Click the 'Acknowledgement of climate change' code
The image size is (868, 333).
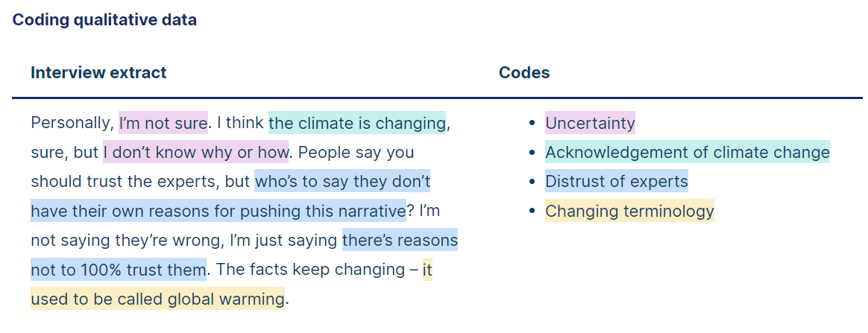688,151
